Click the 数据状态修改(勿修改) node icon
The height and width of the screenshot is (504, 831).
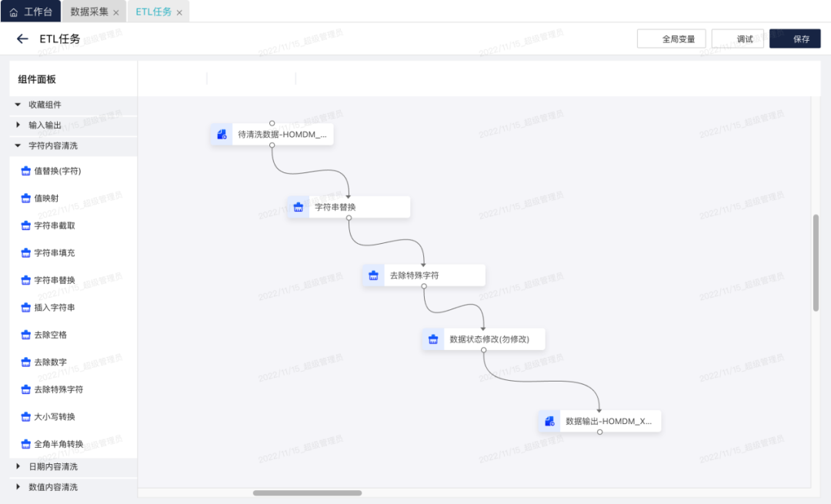pos(433,339)
